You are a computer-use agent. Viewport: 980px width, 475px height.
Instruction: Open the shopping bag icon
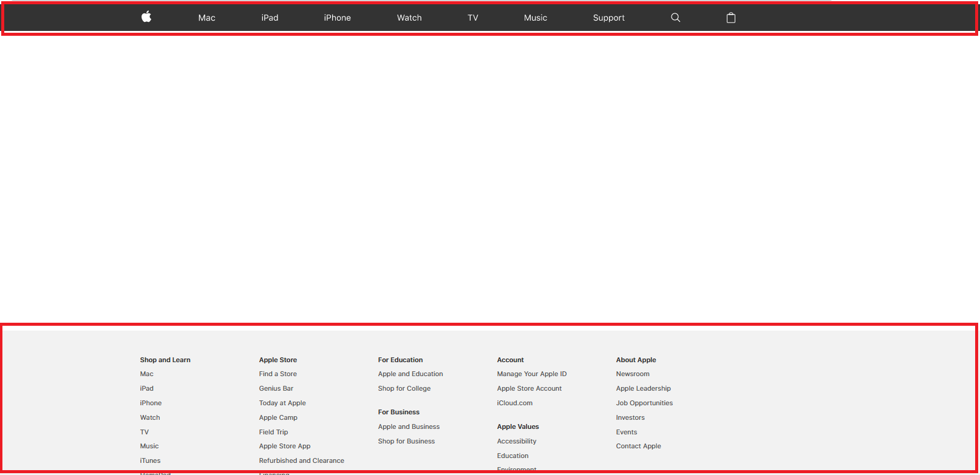(x=731, y=18)
